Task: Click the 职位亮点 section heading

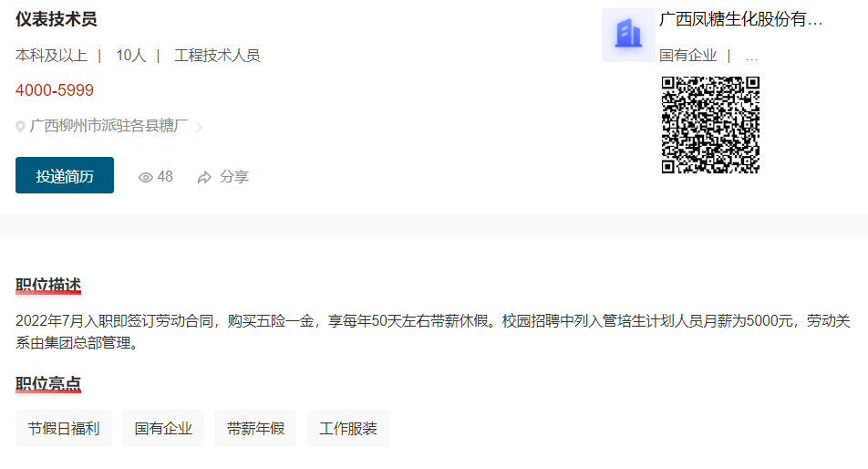Action: [x=48, y=384]
